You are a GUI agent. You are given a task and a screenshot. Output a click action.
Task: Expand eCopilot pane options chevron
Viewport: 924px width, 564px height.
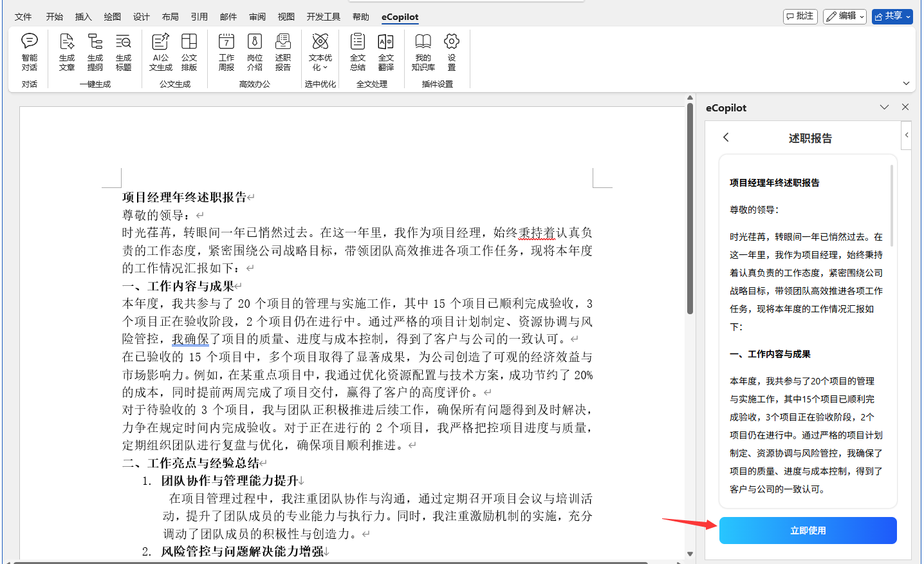pyautogui.click(x=884, y=108)
